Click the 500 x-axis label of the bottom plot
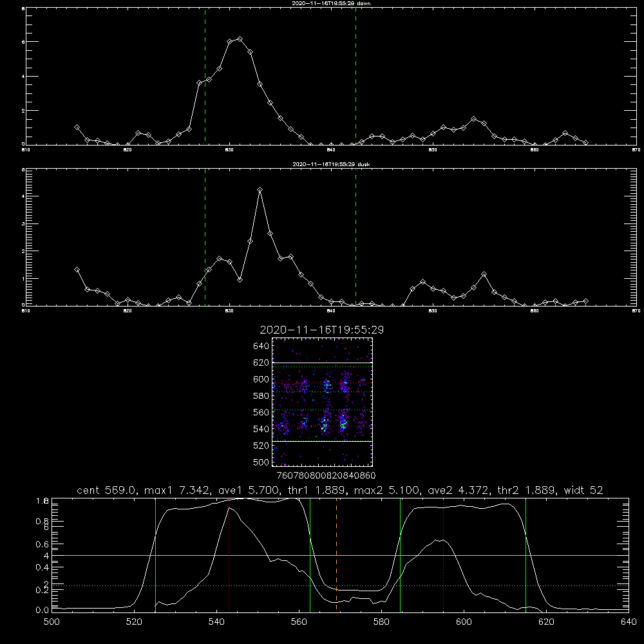 pos(52,622)
